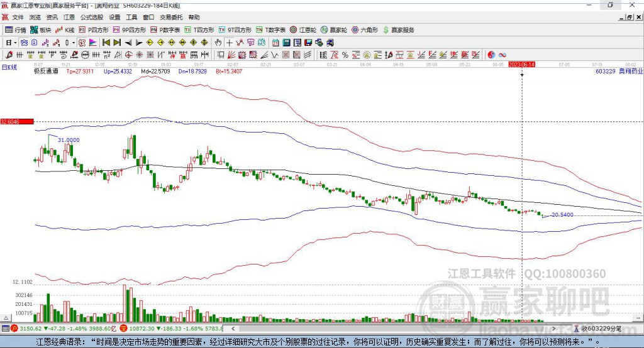Image resolution: width=644 pixels, height=348 pixels.
Task: Click the red 2023-06-14 date marker
Action: click(521, 65)
